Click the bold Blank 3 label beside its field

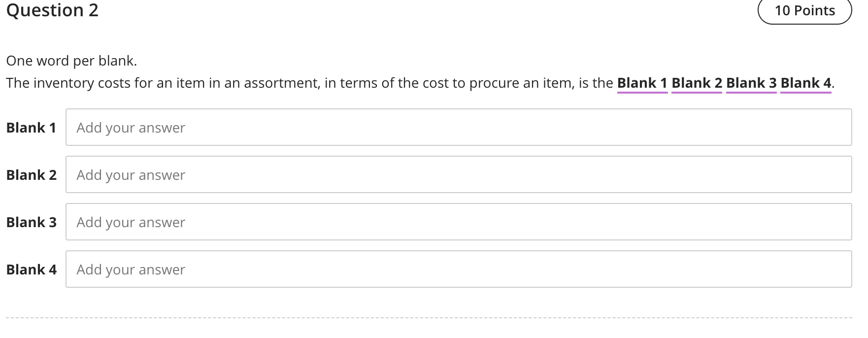[32, 222]
